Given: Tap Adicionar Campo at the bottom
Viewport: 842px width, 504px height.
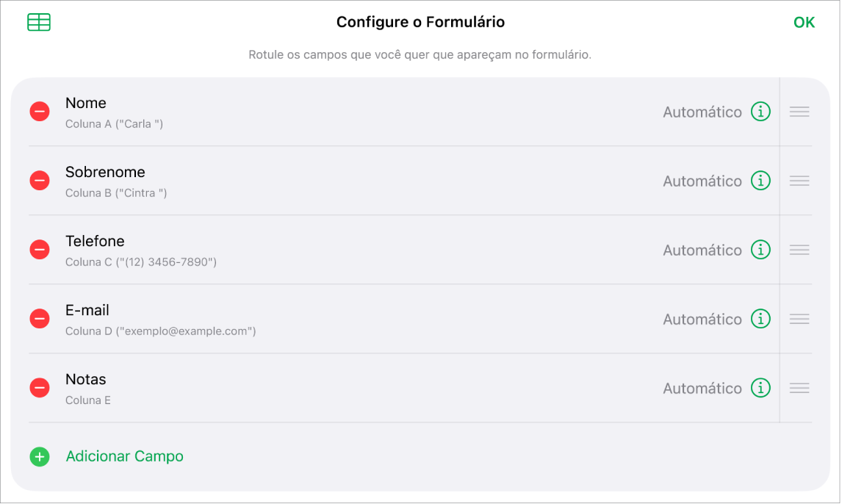Looking at the screenshot, I should pyautogui.click(x=124, y=456).
